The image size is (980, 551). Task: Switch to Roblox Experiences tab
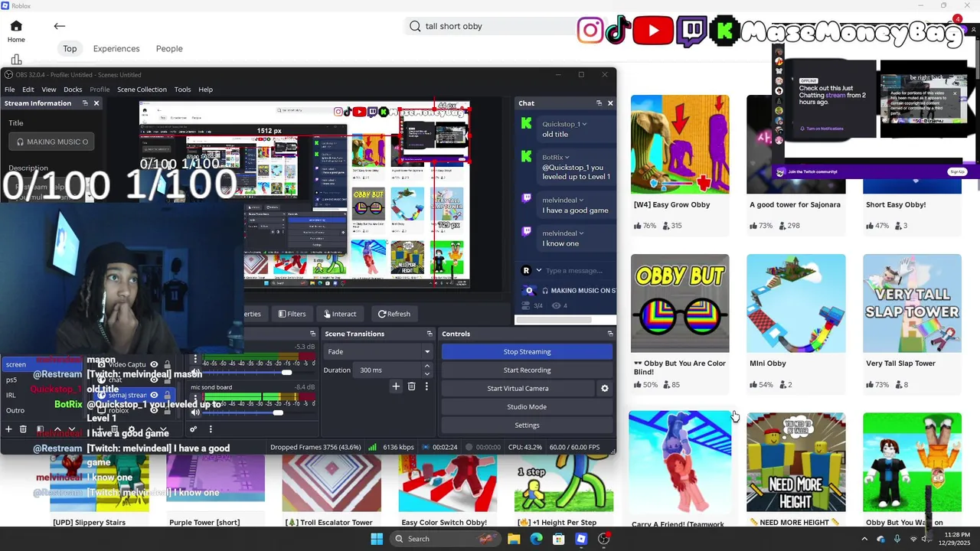click(x=116, y=49)
